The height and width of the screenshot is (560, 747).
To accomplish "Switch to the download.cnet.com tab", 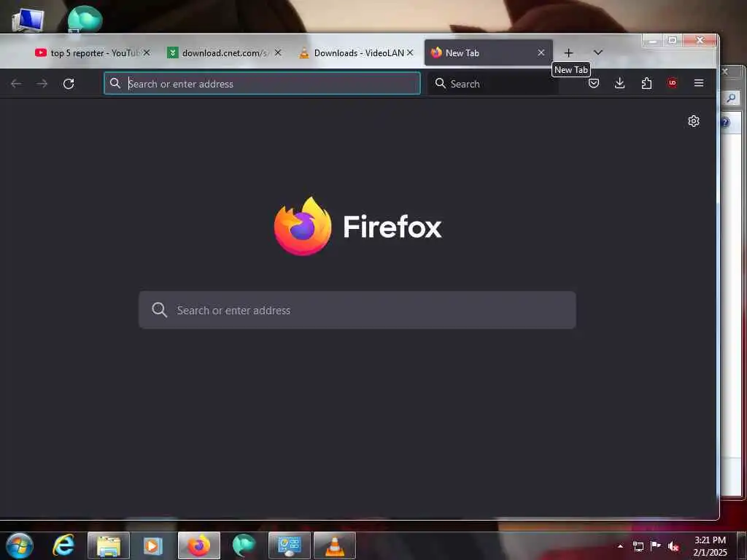I will (x=219, y=52).
